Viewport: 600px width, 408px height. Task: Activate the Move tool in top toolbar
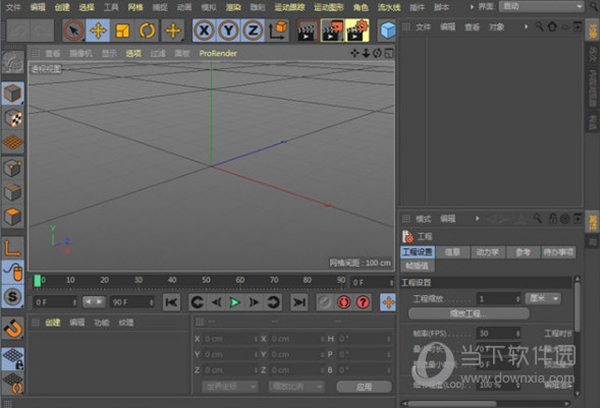(x=98, y=30)
